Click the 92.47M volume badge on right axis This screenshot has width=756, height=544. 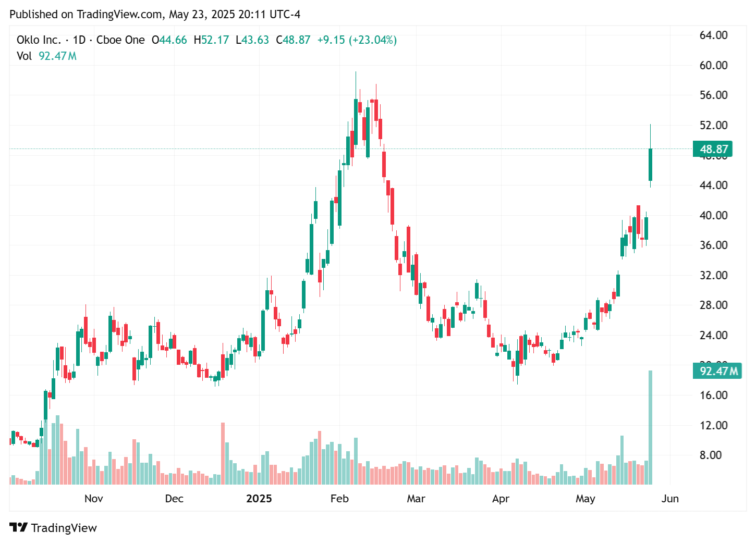pyautogui.click(x=717, y=371)
